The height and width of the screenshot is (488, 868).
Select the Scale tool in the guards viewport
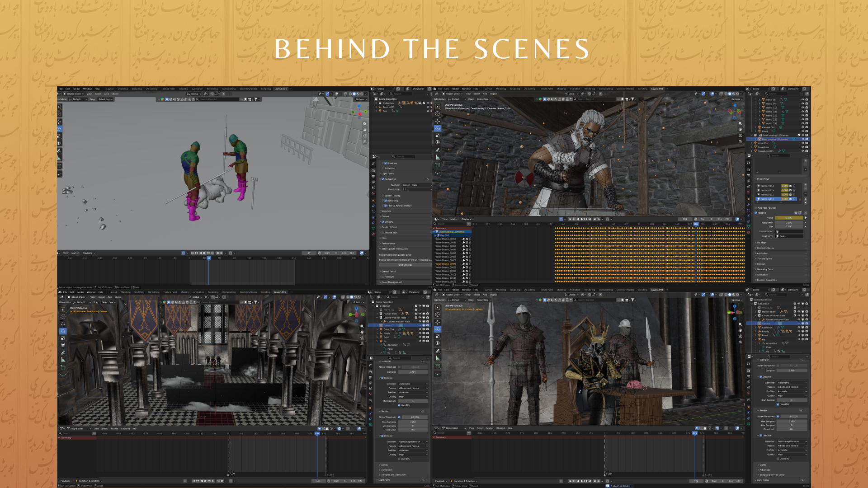point(59,136)
